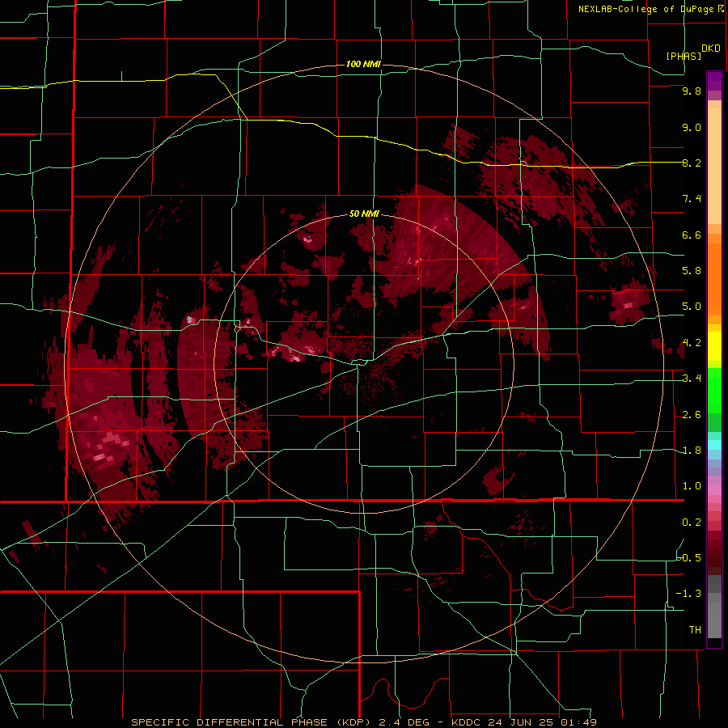Click the -0.5 value on color scale
This screenshot has height=728, width=728.
click(689, 558)
